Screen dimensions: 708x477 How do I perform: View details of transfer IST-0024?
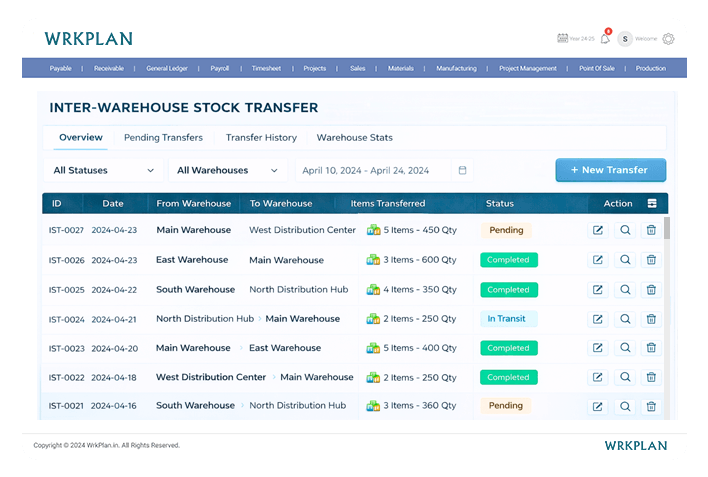(x=625, y=319)
